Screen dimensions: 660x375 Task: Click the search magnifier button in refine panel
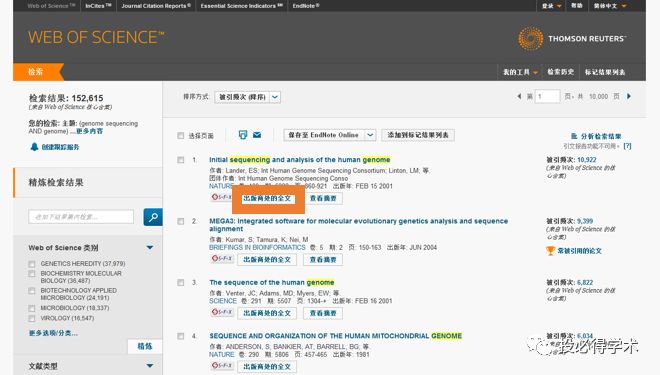tap(153, 217)
